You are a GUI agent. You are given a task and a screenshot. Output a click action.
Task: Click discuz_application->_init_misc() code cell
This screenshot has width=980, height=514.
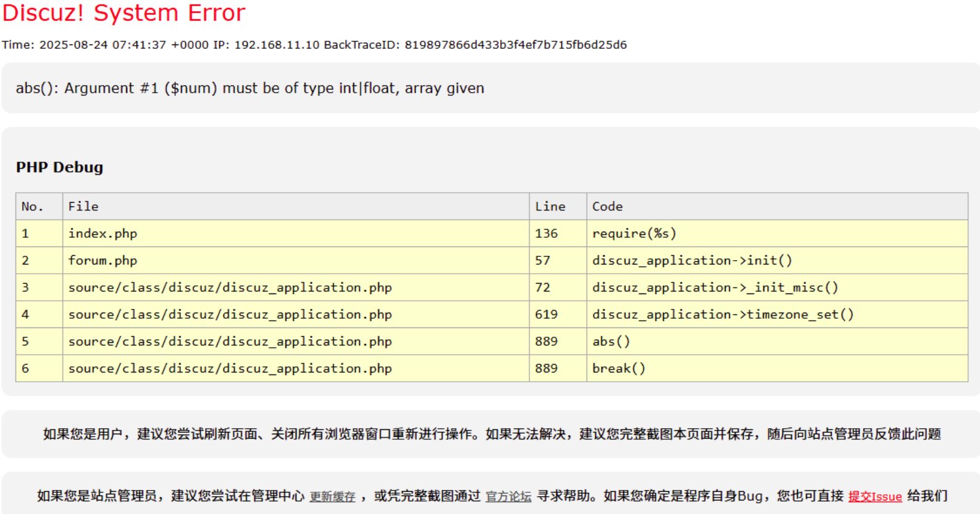pyautogui.click(x=777, y=287)
